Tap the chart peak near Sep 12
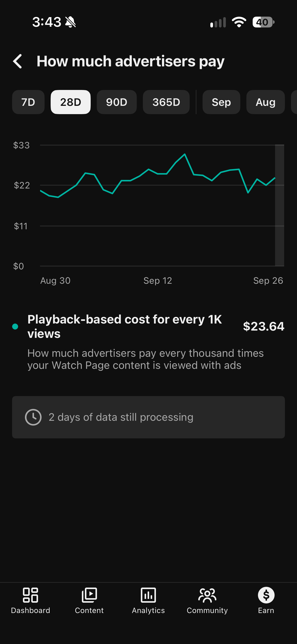This screenshot has width=297, height=644. [x=185, y=154]
